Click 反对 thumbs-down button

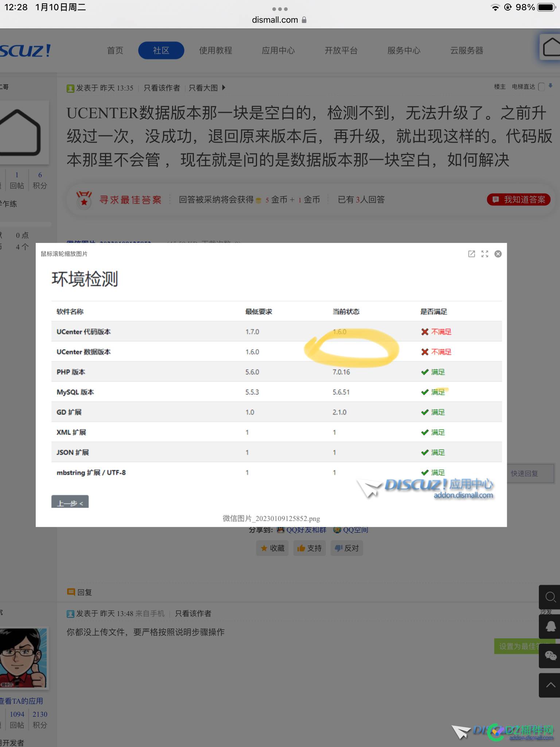[x=347, y=548]
